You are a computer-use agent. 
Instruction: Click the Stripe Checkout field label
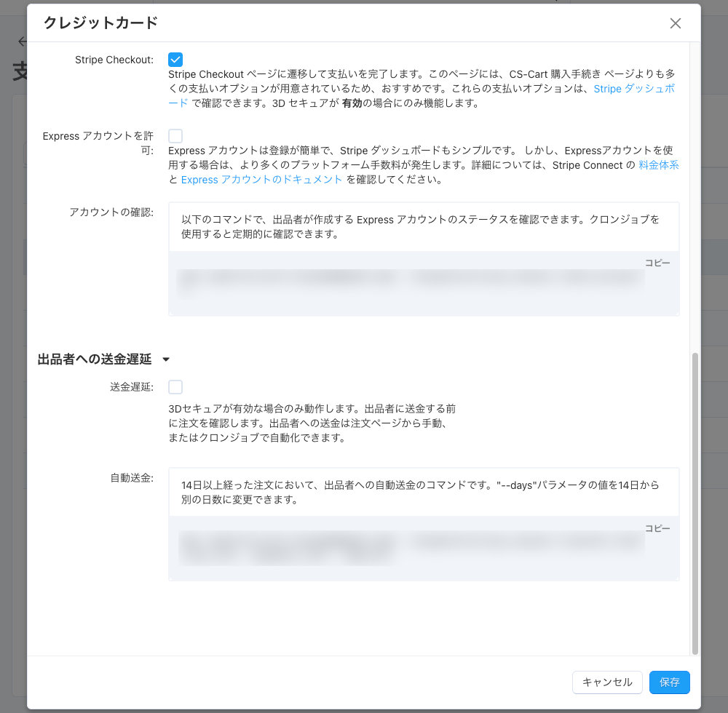pos(114,60)
